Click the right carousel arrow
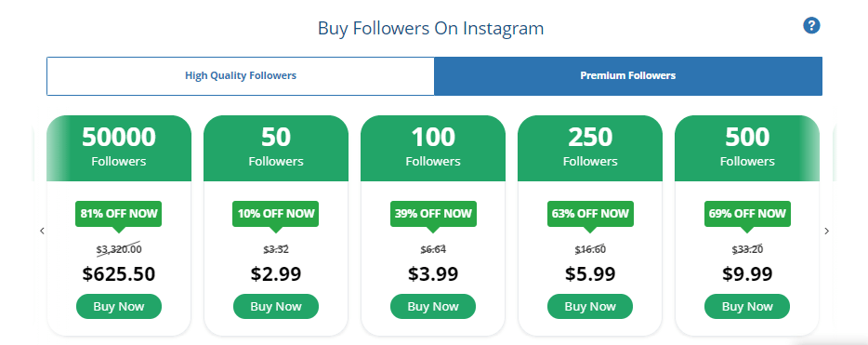868x345 pixels. [x=827, y=231]
